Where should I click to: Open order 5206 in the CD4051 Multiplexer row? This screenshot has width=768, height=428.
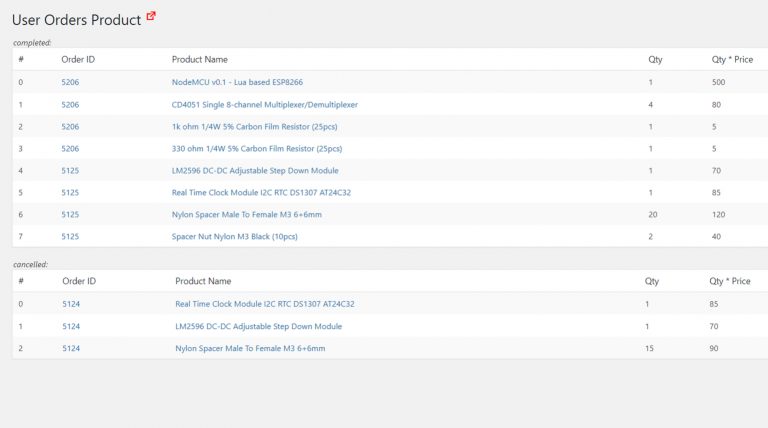70,104
